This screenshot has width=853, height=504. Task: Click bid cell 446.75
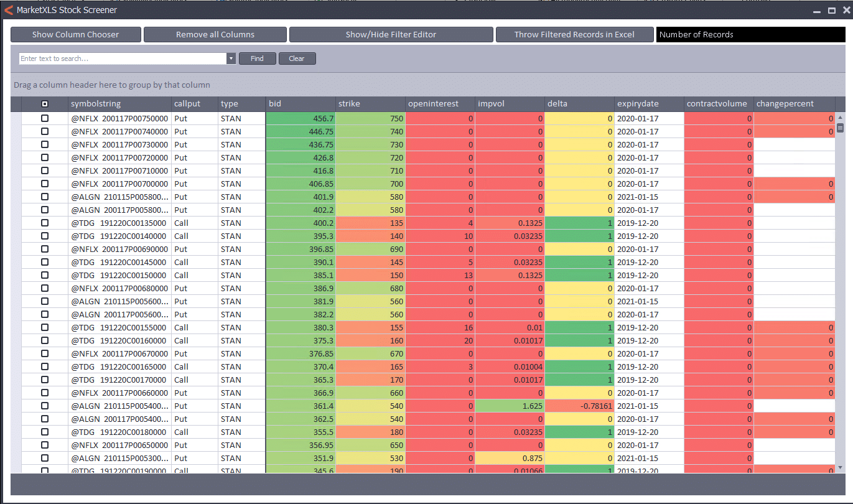301,131
